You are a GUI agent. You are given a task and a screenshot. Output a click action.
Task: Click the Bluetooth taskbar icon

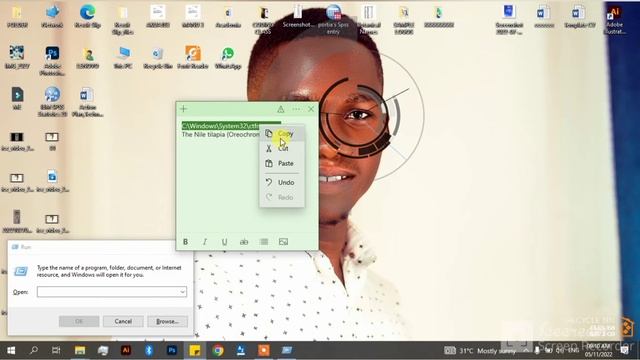tap(149, 350)
